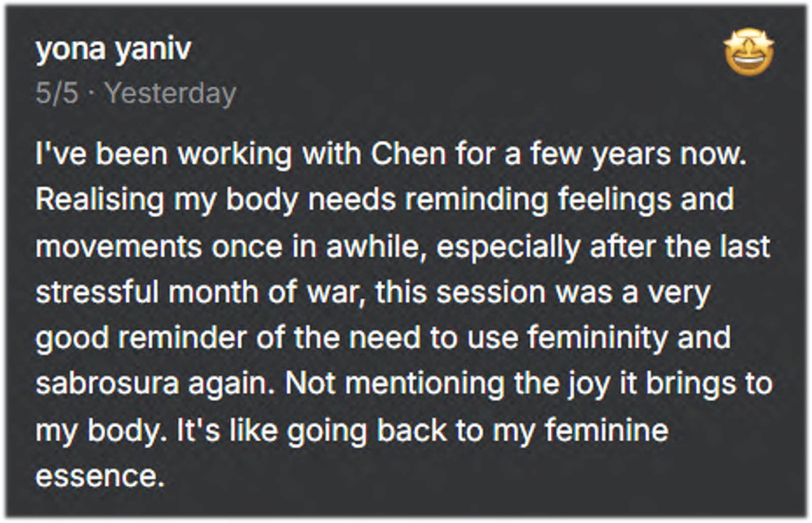Image resolution: width=812 pixels, height=523 pixels.
Task: Click the final word essence
Action: (99, 476)
